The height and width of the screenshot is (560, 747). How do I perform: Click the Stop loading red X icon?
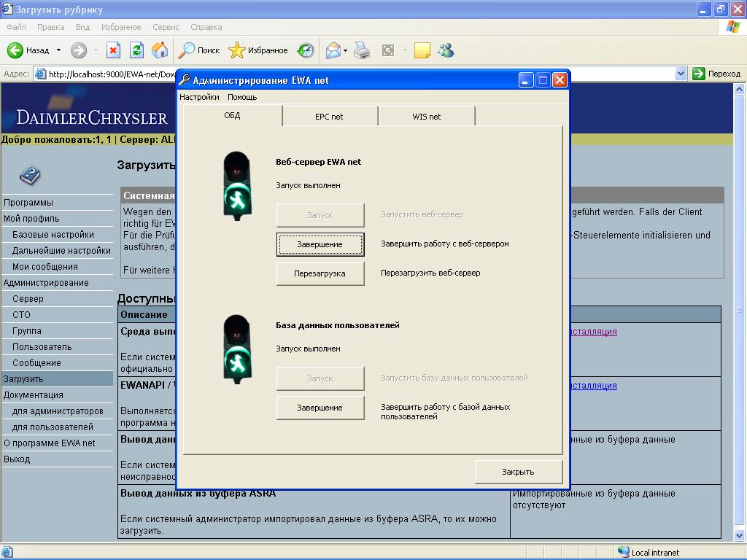113,50
